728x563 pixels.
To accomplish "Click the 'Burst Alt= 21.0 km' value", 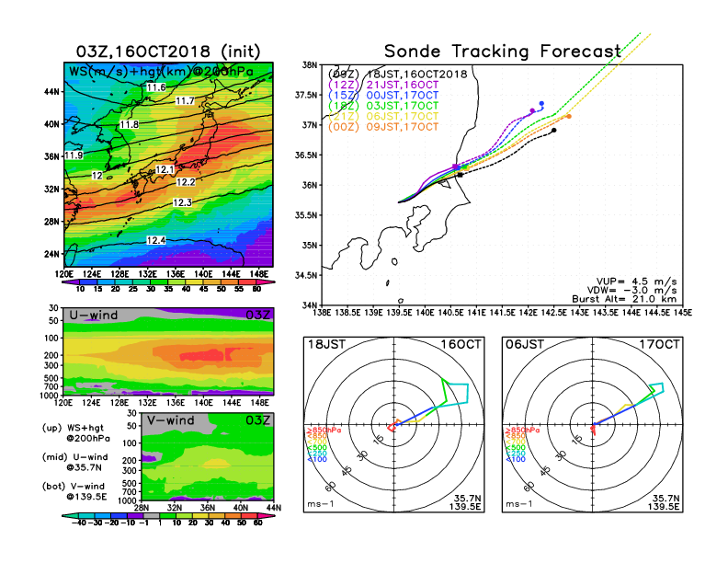I will [624, 299].
